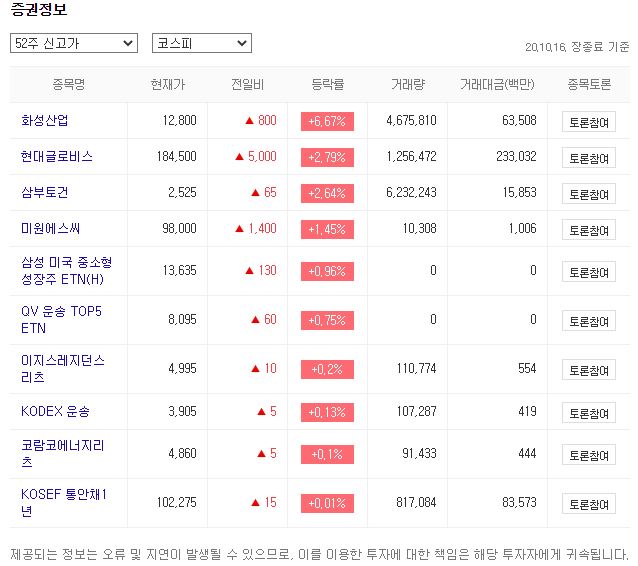Click the 등락률 column header

tap(328, 84)
